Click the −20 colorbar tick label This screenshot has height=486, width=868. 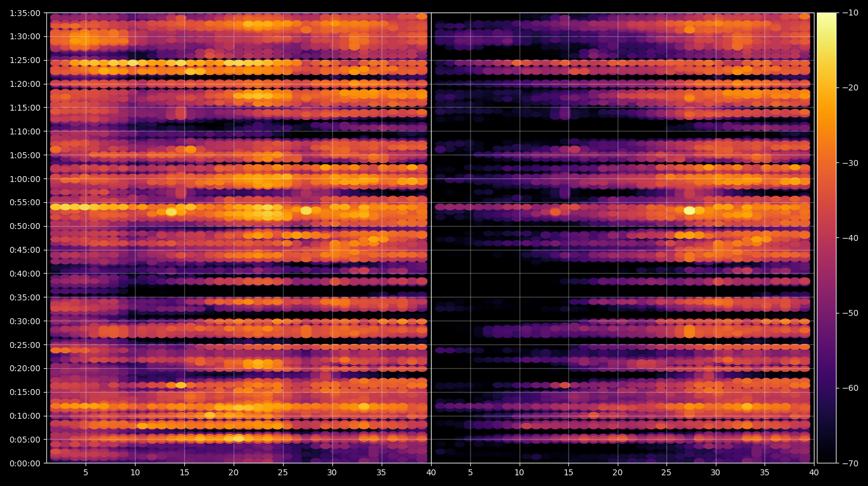pos(850,87)
